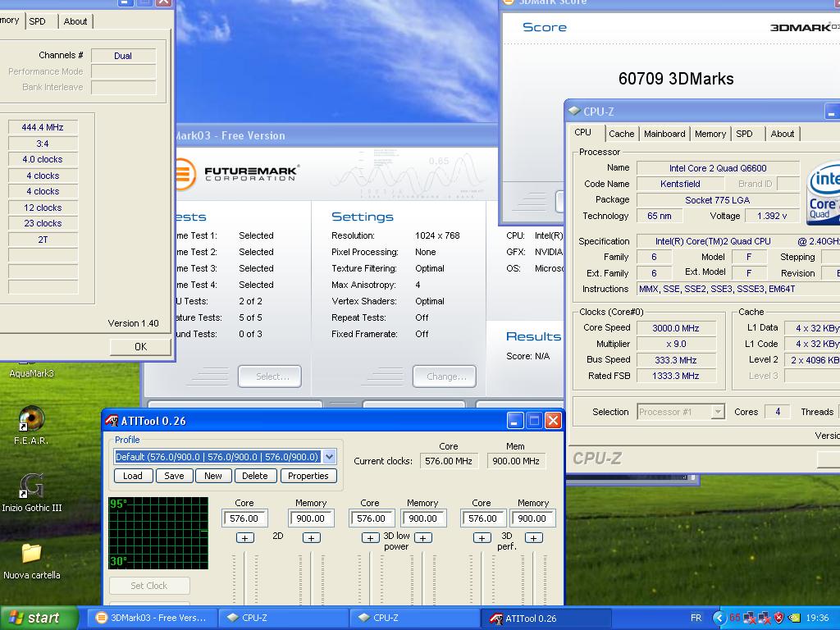Click plus under 3D perf. Memory
840x630 pixels.
533,538
